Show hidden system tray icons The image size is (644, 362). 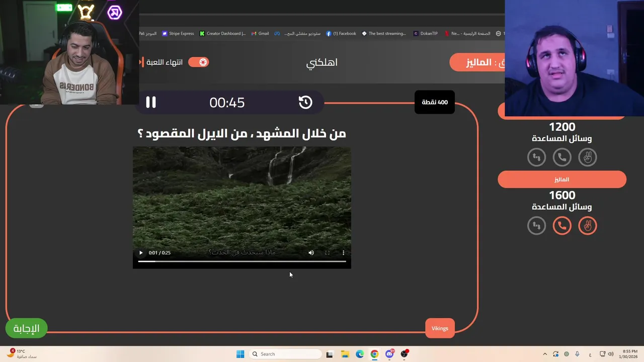pos(545,354)
